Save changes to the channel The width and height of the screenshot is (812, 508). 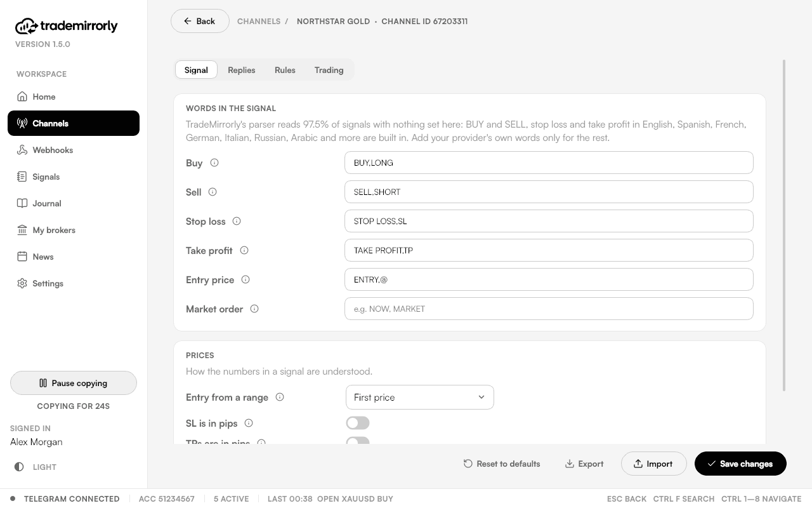740,464
